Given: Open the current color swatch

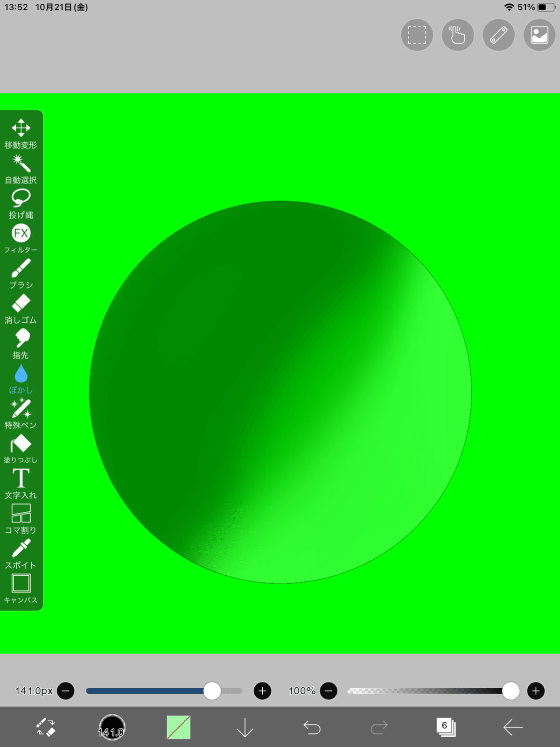Looking at the screenshot, I should click(178, 727).
